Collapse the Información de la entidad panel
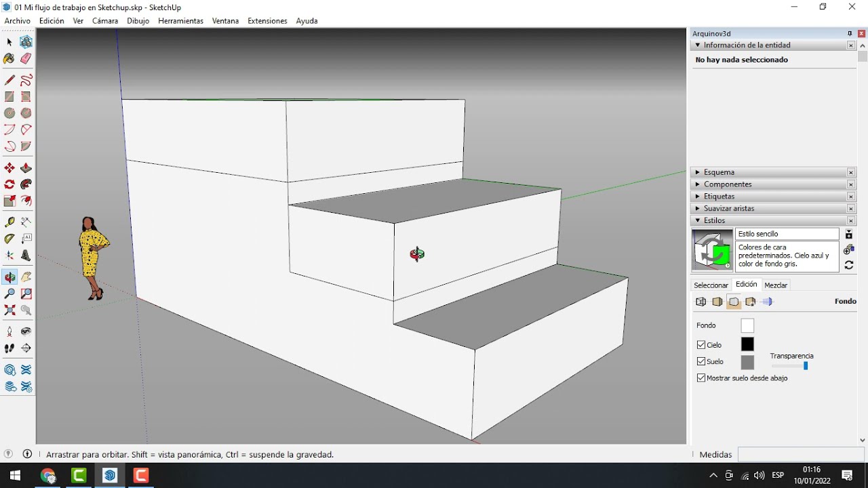The width and height of the screenshot is (868, 488). tap(698, 45)
